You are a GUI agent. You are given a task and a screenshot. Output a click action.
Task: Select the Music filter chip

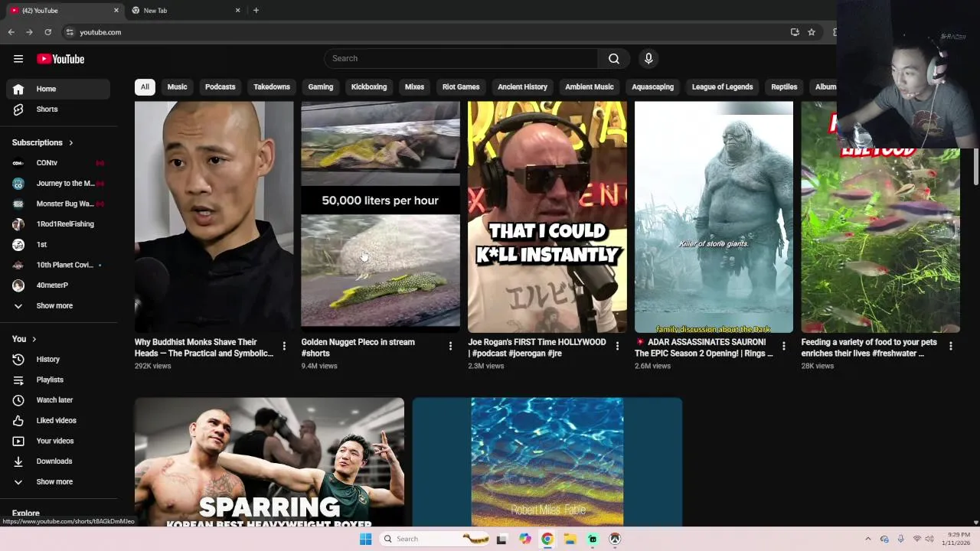point(177,86)
